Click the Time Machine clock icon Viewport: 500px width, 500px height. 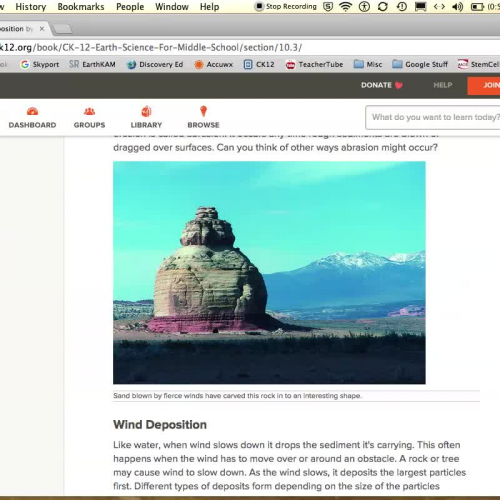coord(402,7)
